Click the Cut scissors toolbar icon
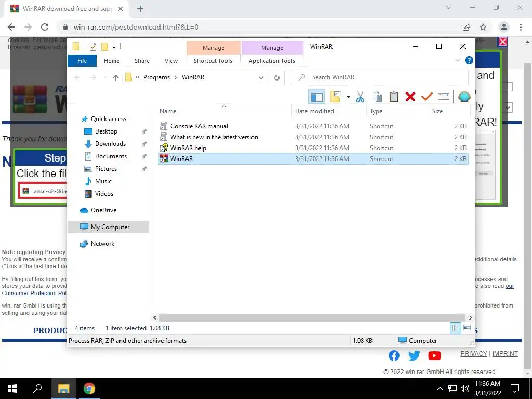This screenshot has height=399, width=532. (360, 97)
